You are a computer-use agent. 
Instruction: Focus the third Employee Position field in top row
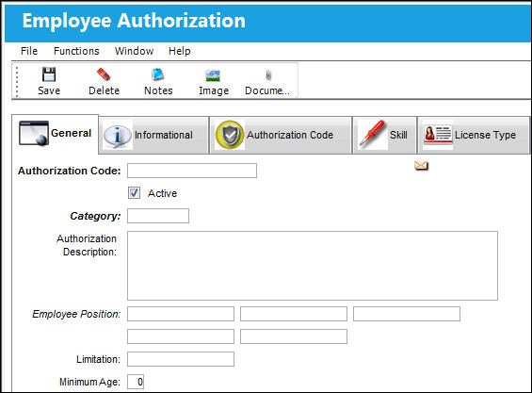[407, 314]
